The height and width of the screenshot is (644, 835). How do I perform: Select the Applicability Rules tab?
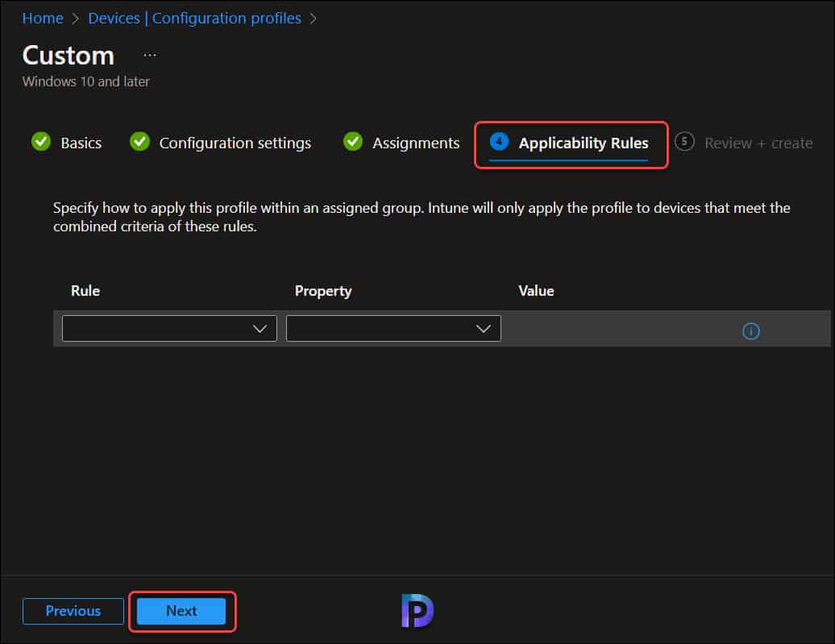pyautogui.click(x=584, y=143)
